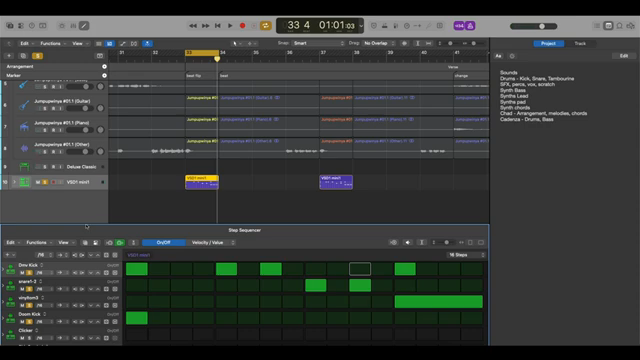Adjust the horizontal zoom slider
640x360 pixels.
coord(473,43)
